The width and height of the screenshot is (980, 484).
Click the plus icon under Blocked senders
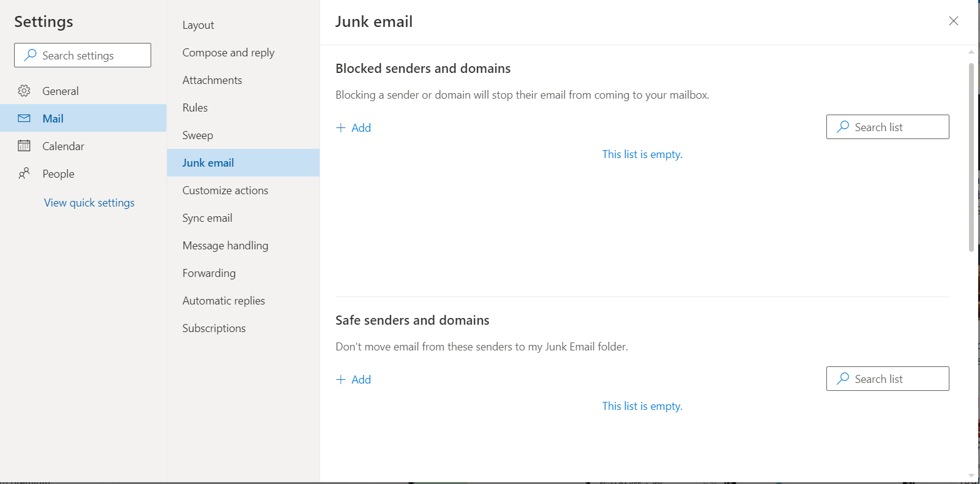(x=341, y=127)
